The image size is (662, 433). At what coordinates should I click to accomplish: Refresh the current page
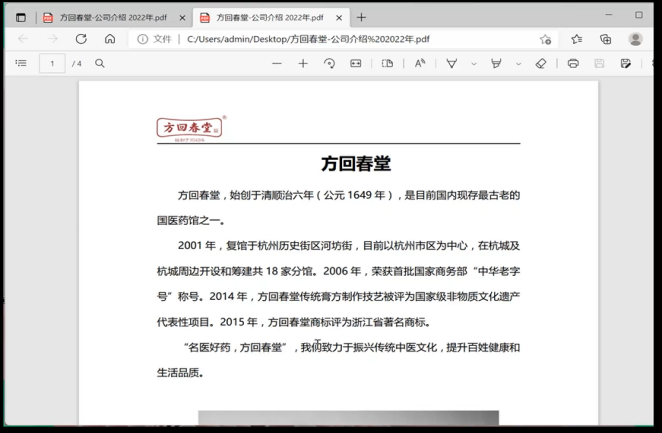[x=81, y=39]
